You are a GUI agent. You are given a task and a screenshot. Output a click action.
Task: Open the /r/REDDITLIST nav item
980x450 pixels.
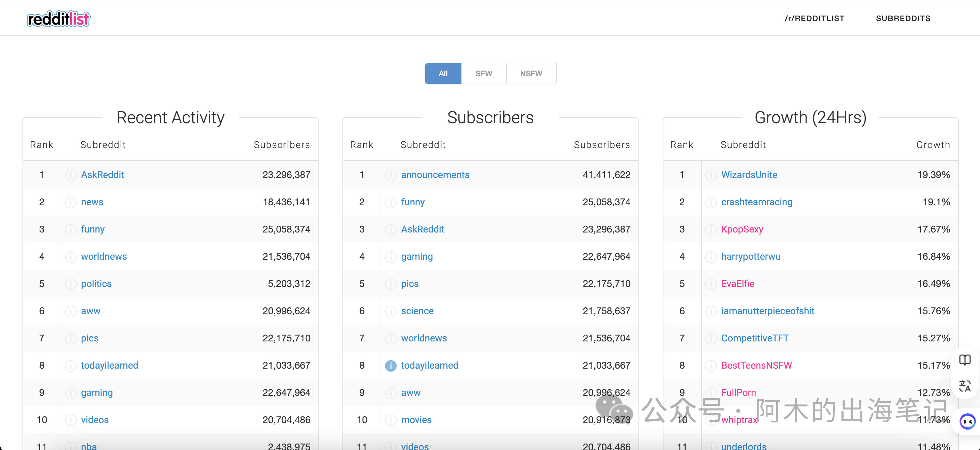[x=814, y=18]
